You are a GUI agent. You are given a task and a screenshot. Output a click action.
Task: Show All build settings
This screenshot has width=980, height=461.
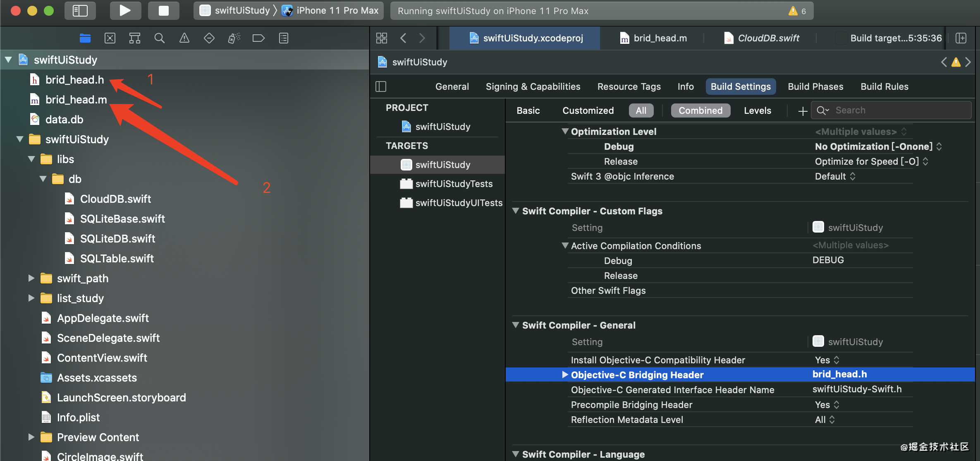click(641, 110)
